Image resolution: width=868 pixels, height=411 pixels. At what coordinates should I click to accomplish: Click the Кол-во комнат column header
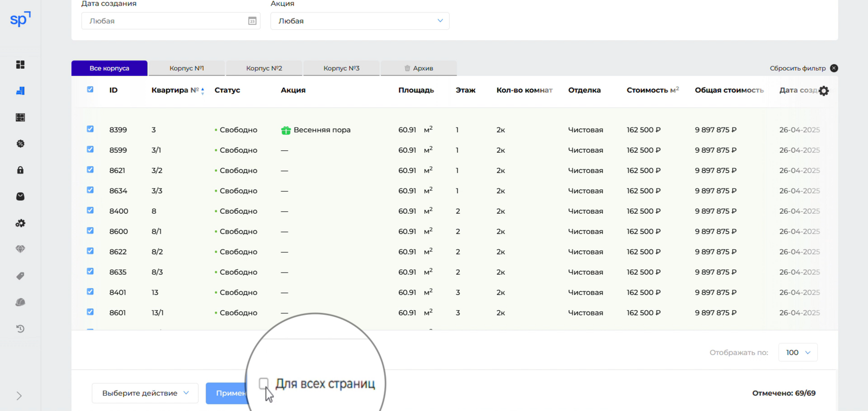pyautogui.click(x=524, y=90)
